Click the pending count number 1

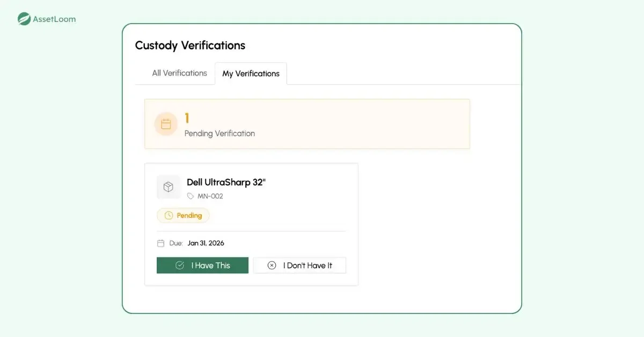(x=187, y=118)
